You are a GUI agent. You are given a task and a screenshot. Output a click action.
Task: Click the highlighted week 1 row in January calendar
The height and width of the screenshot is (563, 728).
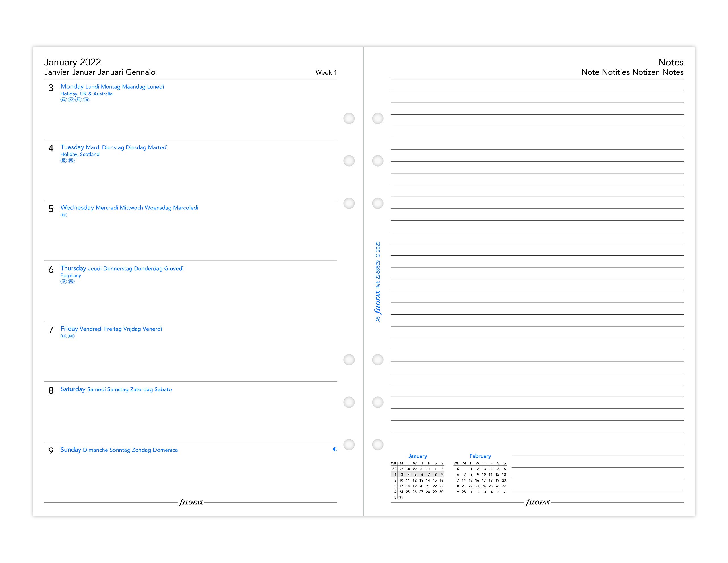coord(417,475)
